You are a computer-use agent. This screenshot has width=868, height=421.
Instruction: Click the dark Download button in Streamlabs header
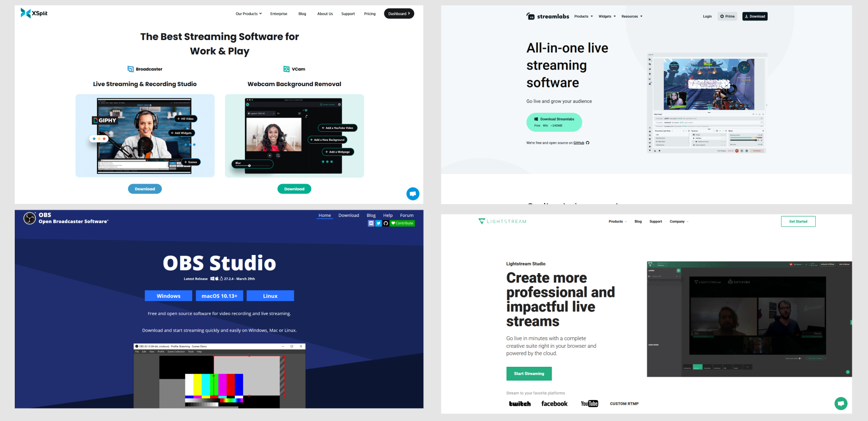pos(755,16)
